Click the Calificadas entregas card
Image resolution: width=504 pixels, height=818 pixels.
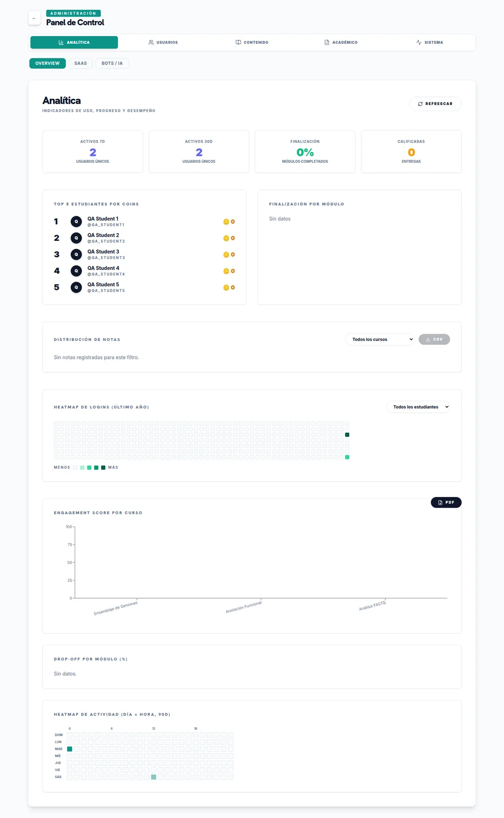pyautogui.click(x=411, y=152)
